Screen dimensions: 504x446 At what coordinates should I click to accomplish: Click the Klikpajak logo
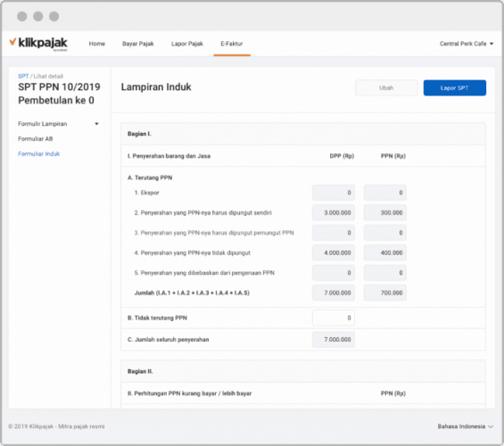coord(38,44)
